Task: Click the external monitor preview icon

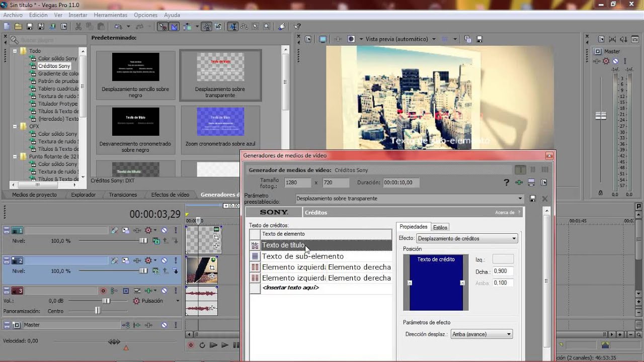Action: (323, 39)
